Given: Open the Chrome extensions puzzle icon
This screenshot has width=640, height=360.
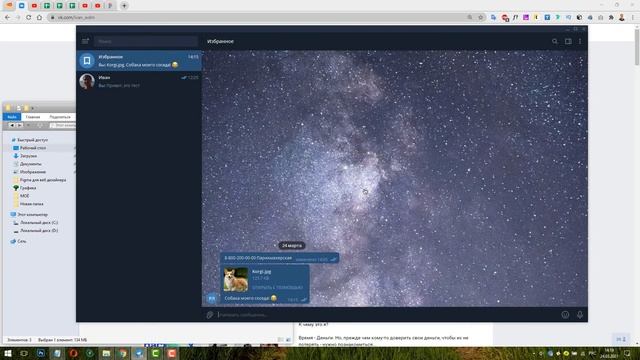Looking at the screenshot, I should 611,18.
